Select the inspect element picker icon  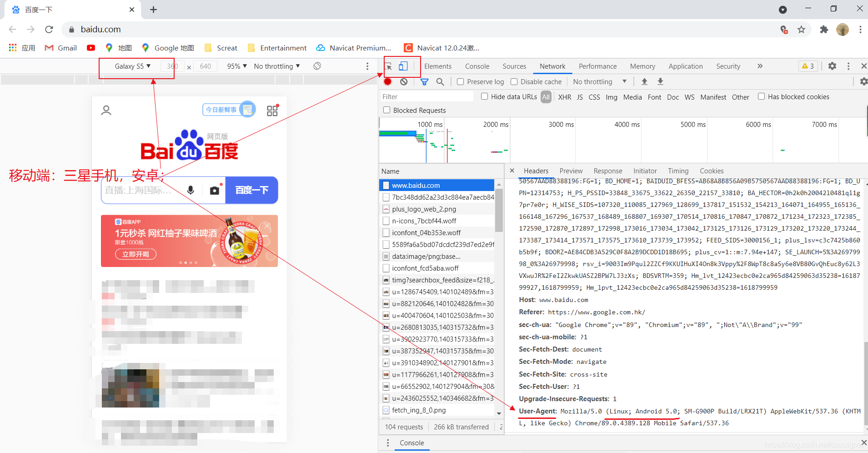tap(389, 67)
